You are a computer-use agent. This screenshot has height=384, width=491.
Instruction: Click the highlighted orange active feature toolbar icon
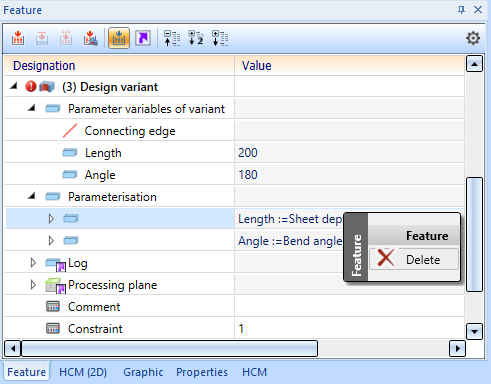tap(119, 38)
